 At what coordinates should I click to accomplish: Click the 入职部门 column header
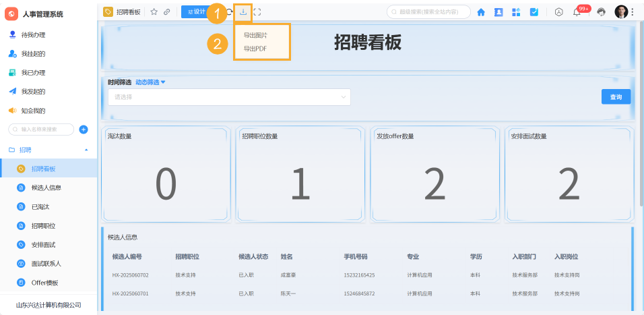click(x=524, y=256)
